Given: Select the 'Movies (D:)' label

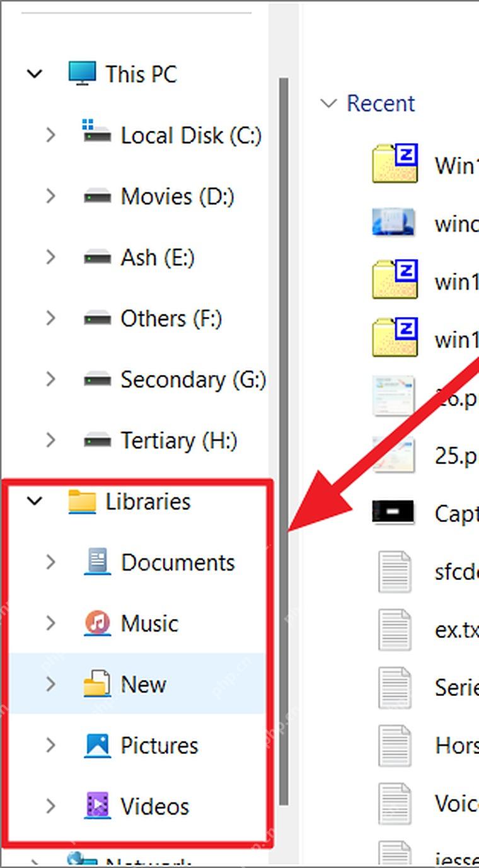Looking at the screenshot, I should tap(178, 197).
